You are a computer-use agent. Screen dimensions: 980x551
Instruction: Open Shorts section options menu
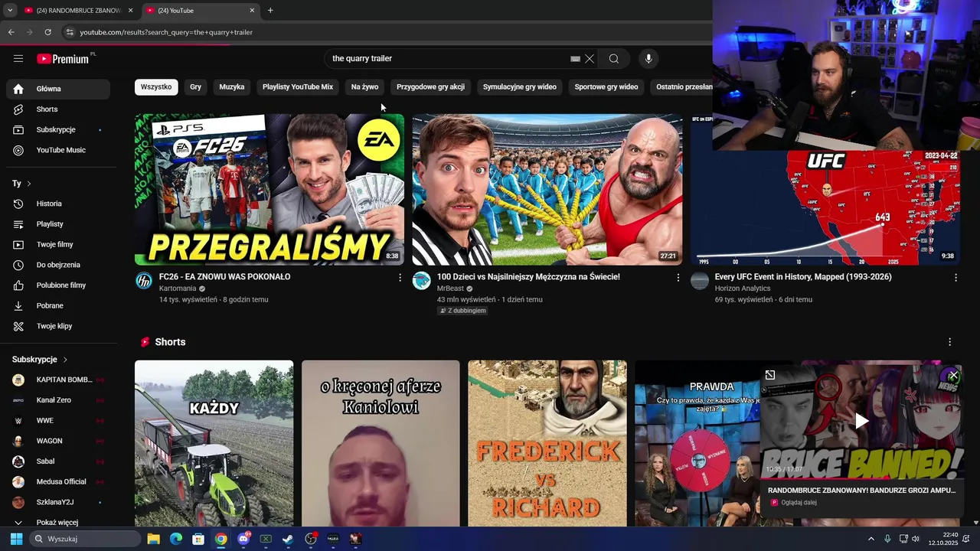(950, 342)
